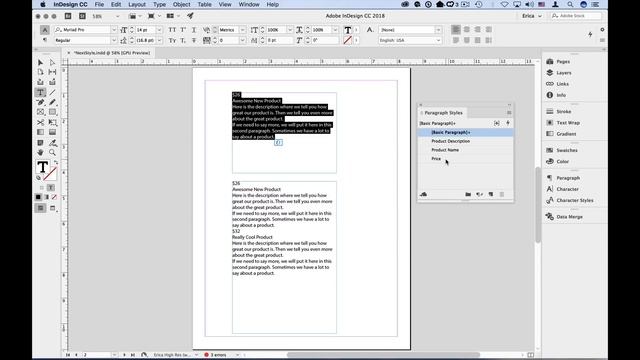Select the Gradient Swatch tool

(40, 132)
